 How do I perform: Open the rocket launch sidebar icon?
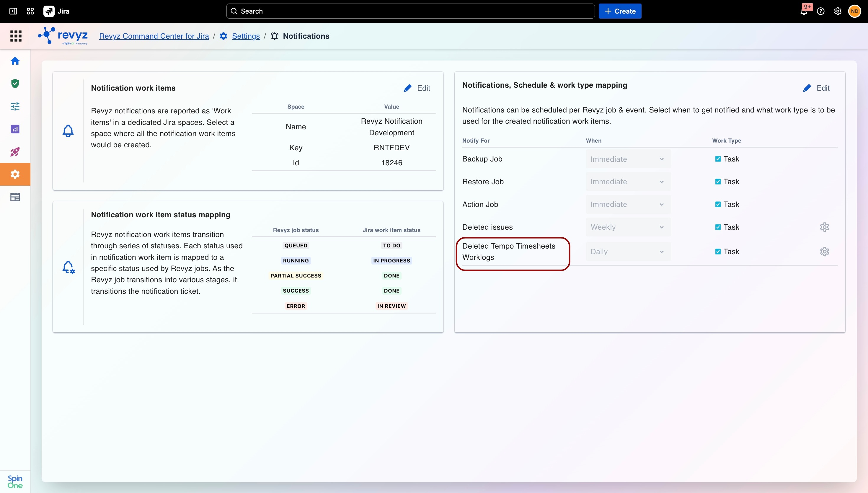point(15,152)
